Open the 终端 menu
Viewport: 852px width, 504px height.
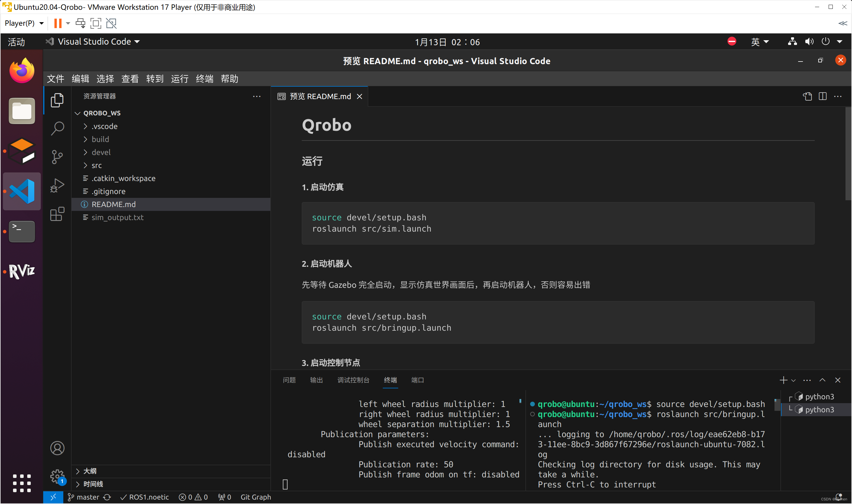click(204, 79)
